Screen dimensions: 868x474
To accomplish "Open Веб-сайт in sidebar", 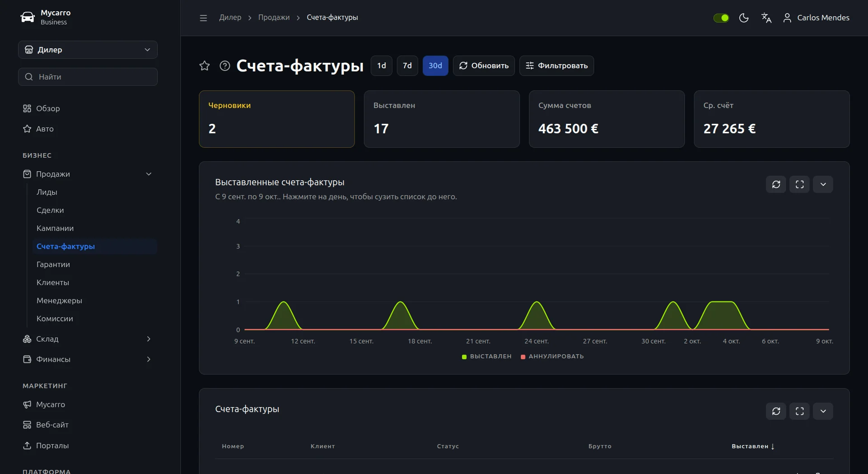I will (88, 425).
